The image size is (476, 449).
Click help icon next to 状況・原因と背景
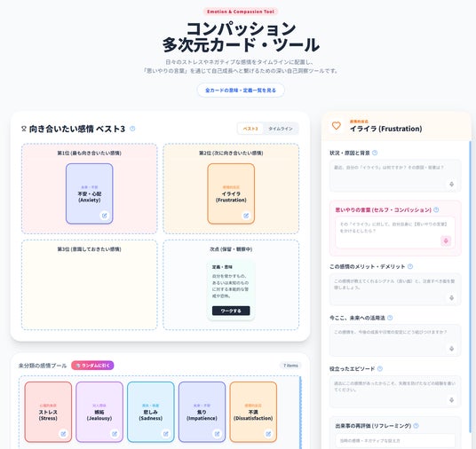pos(375,153)
